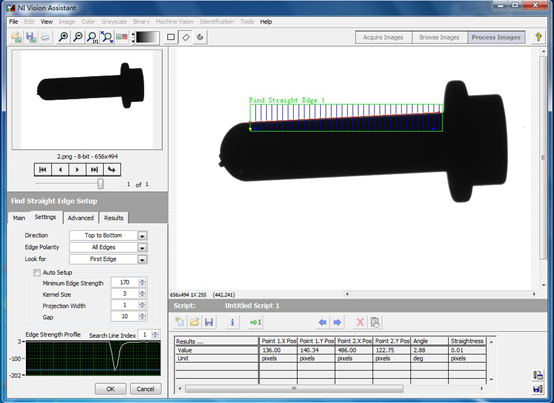Go to the next image button
The width and height of the screenshot is (554, 403).
(77, 170)
